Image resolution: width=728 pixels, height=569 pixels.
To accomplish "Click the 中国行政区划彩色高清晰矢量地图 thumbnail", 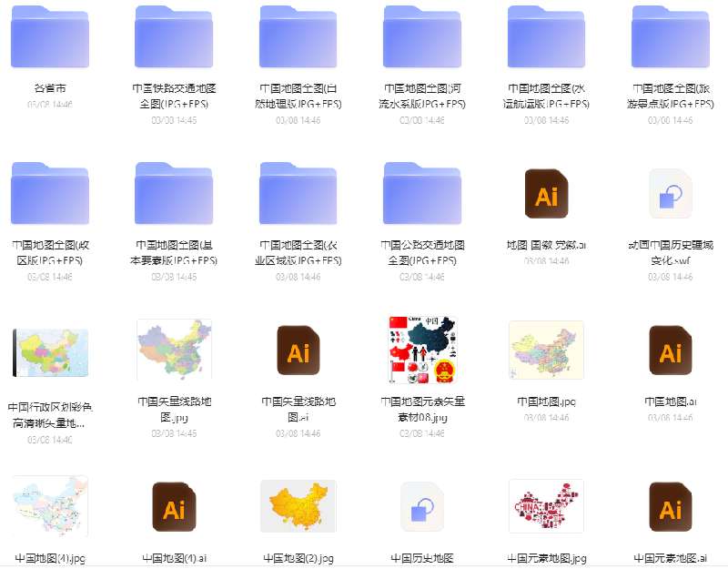I will tap(50, 349).
